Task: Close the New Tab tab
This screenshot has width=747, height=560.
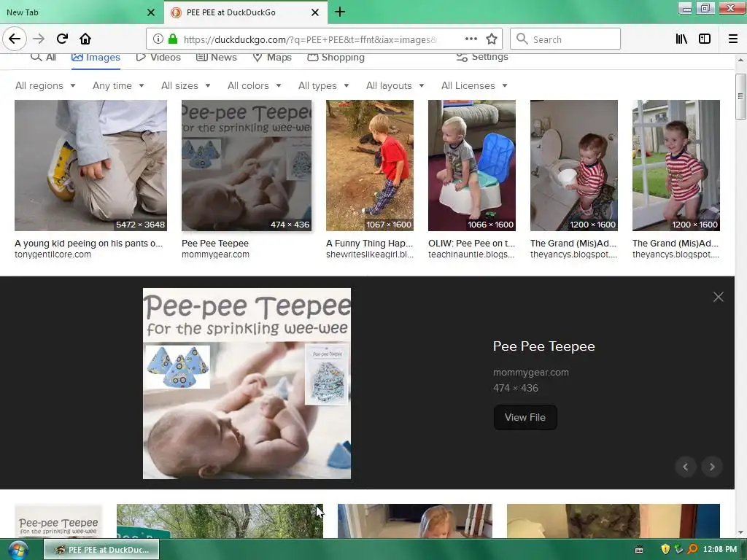Action: click(150, 12)
